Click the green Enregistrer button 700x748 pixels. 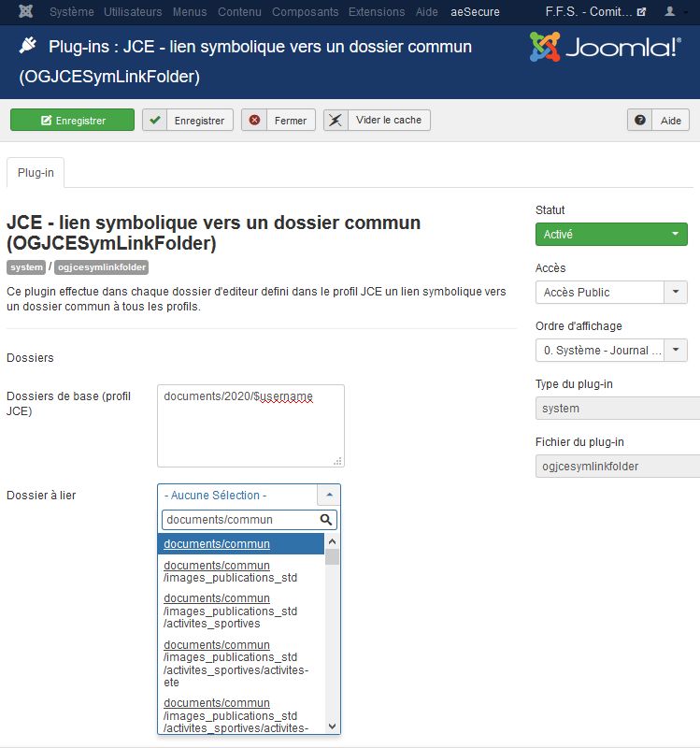tap(73, 121)
